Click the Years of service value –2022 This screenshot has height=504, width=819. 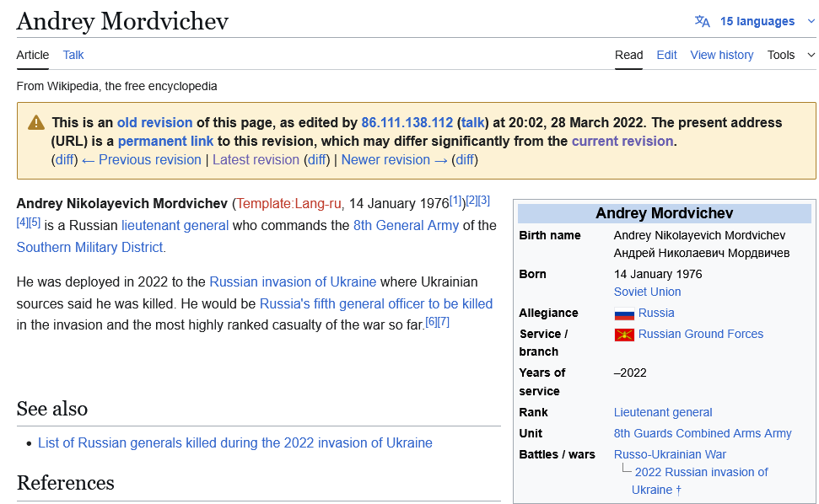click(630, 373)
